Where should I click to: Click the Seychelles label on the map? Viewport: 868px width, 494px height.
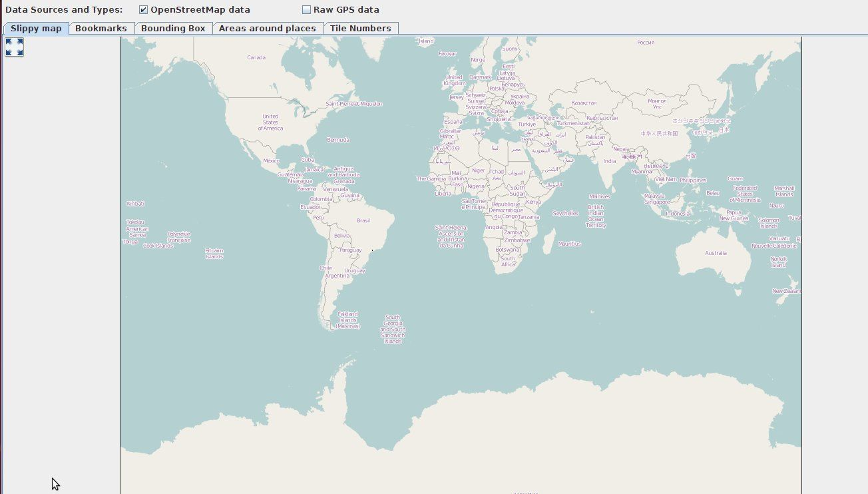coord(566,214)
